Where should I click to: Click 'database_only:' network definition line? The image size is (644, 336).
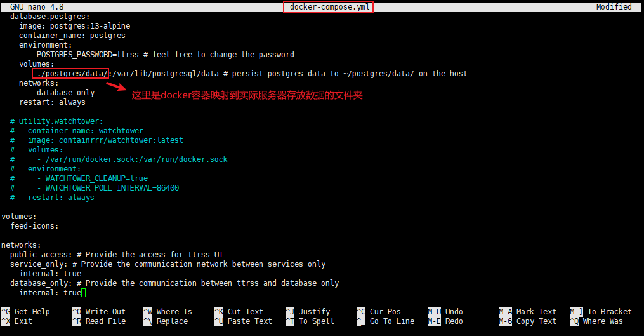tap(174, 283)
